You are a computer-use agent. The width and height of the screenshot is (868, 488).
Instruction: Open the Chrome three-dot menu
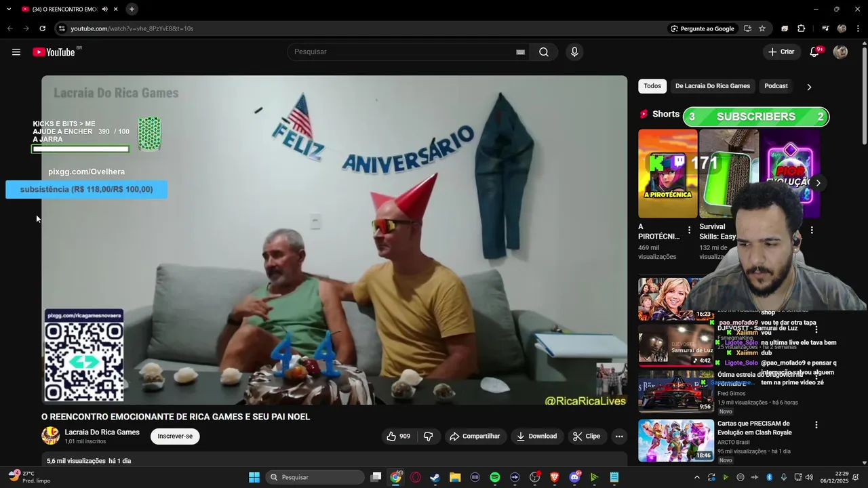tap(858, 28)
